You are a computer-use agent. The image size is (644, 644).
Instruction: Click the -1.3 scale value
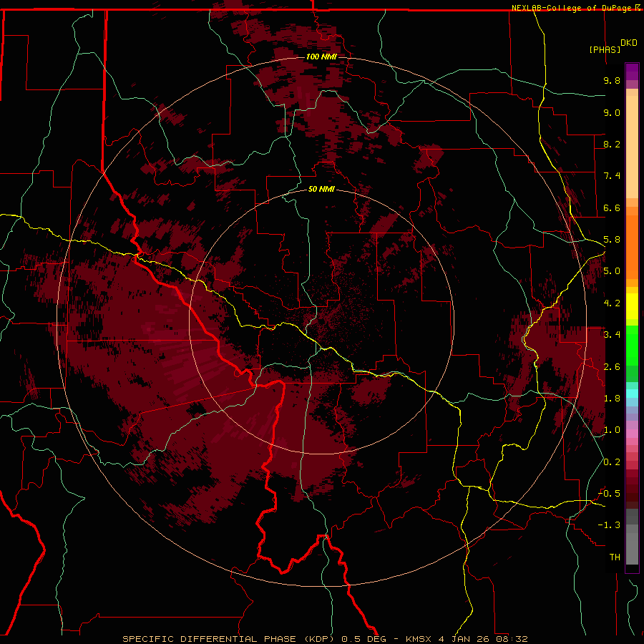tap(609, 525)
